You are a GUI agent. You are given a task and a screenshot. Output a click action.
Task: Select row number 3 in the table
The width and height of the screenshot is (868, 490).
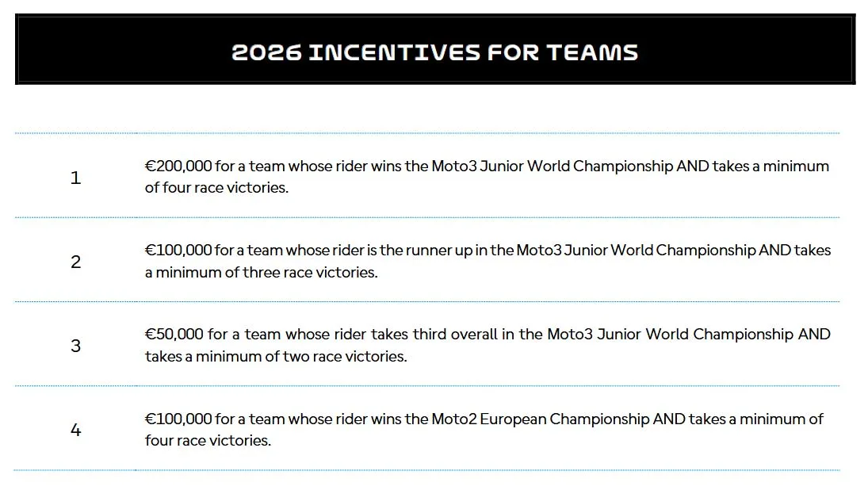[75, 346]
